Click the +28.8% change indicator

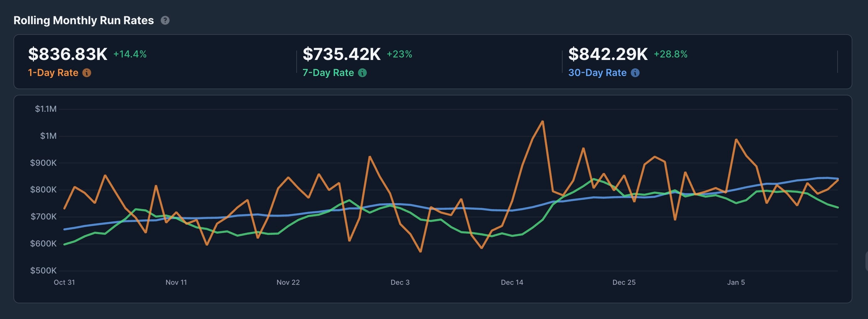click(x=670, y=54)
